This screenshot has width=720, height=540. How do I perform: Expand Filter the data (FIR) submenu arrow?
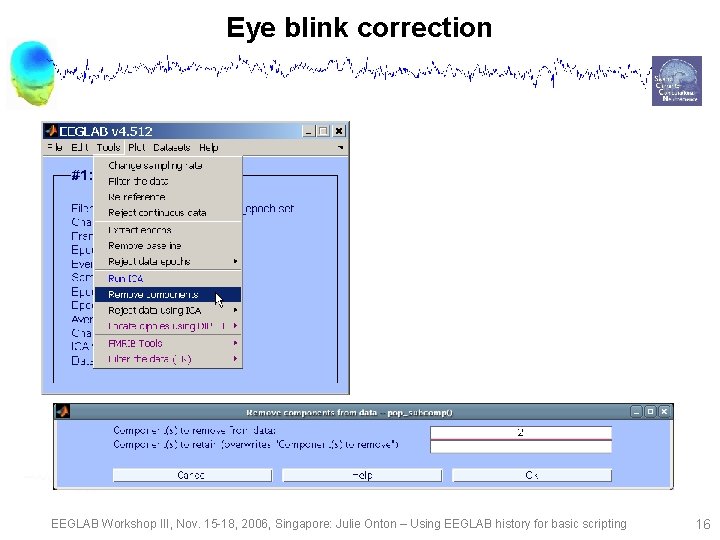[236, 359]
